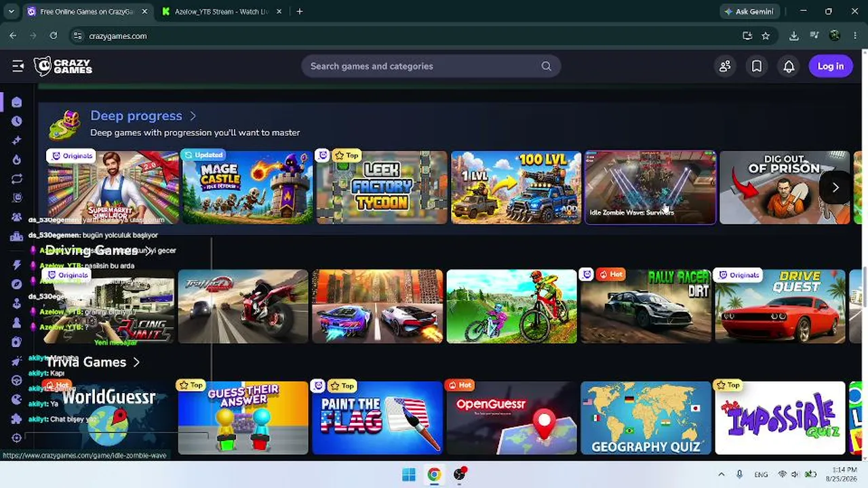The height and width of the screenshot is (488, 868).
Task: Click the search games and categories field
Action: 431,66
